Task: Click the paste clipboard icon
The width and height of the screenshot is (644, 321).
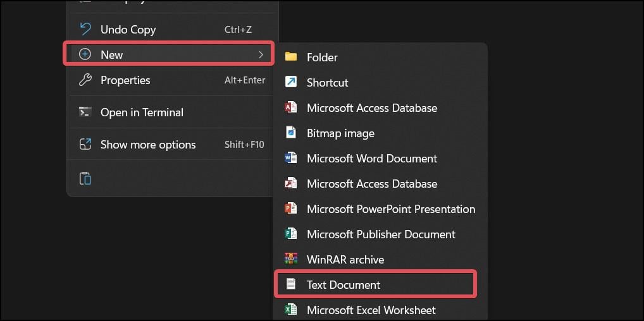Action: [85, 178]
